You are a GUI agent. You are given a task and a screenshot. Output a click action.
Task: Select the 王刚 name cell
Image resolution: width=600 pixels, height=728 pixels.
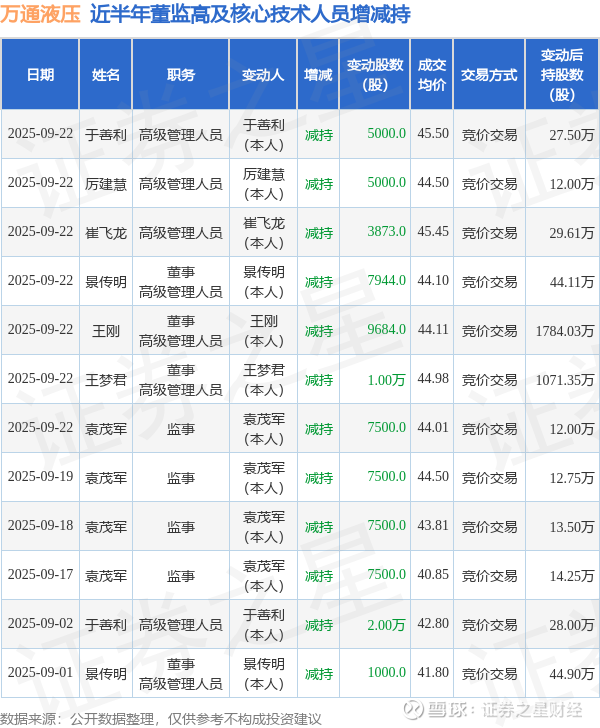106,331
